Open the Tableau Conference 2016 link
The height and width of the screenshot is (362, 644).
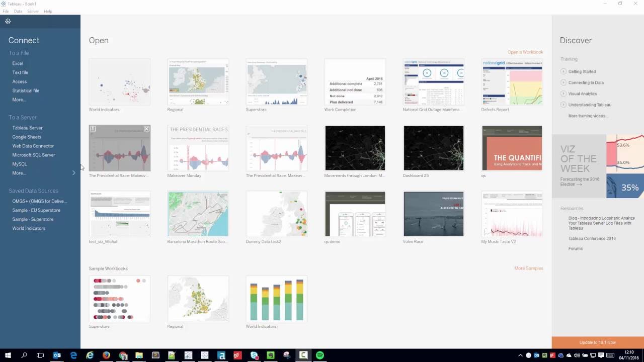point(592,238)
